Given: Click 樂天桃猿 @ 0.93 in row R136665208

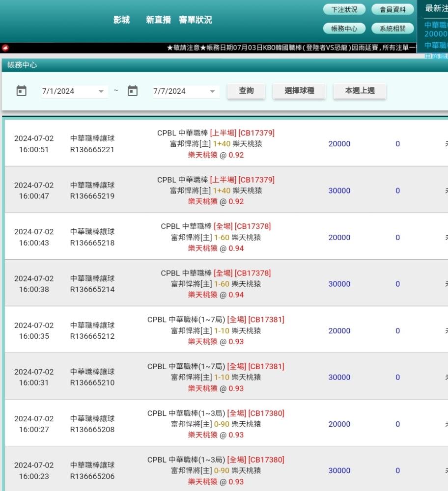Looking at the screenshot, I should tap(216, 435).
